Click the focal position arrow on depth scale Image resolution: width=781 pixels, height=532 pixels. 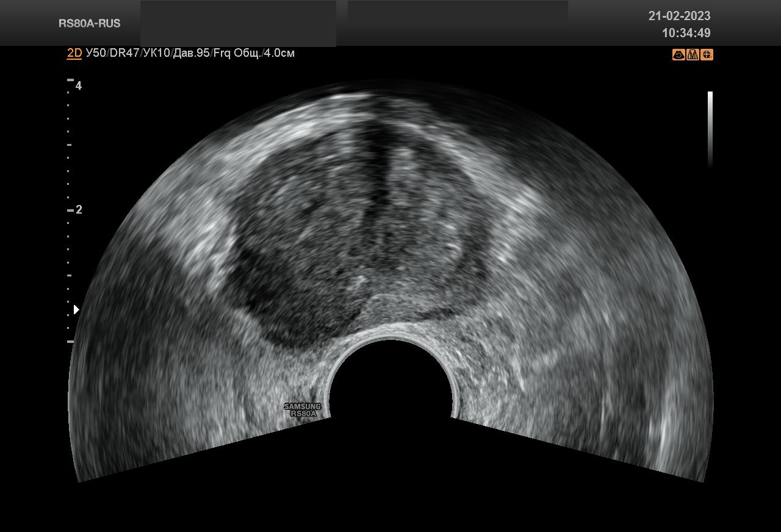point(76,310)
